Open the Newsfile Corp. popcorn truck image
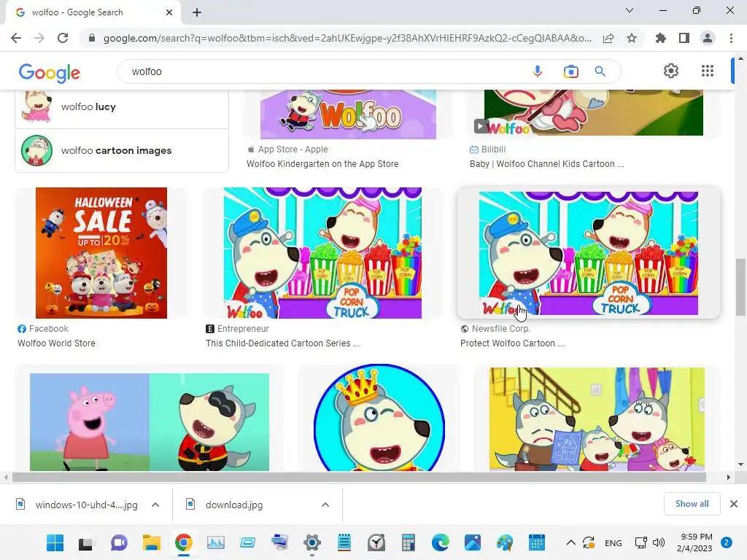The width and height of the screenshot is (747, 560). tap(589, 253)
